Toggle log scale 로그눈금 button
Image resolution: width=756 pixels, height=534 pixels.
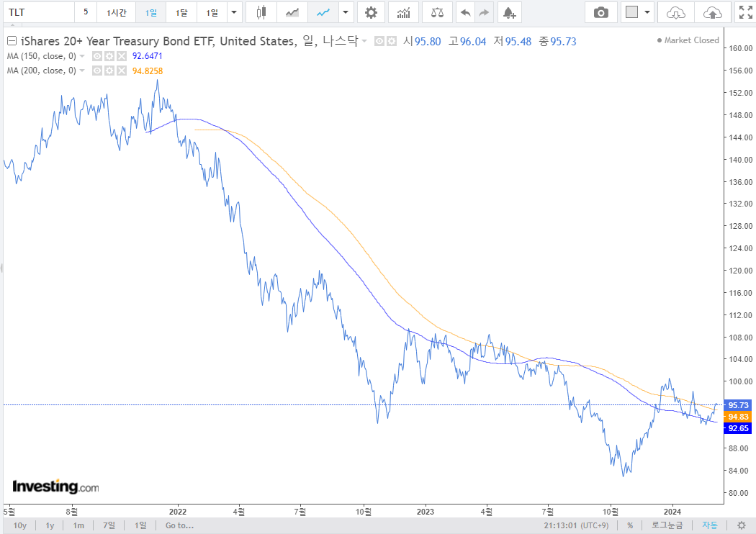667,525
